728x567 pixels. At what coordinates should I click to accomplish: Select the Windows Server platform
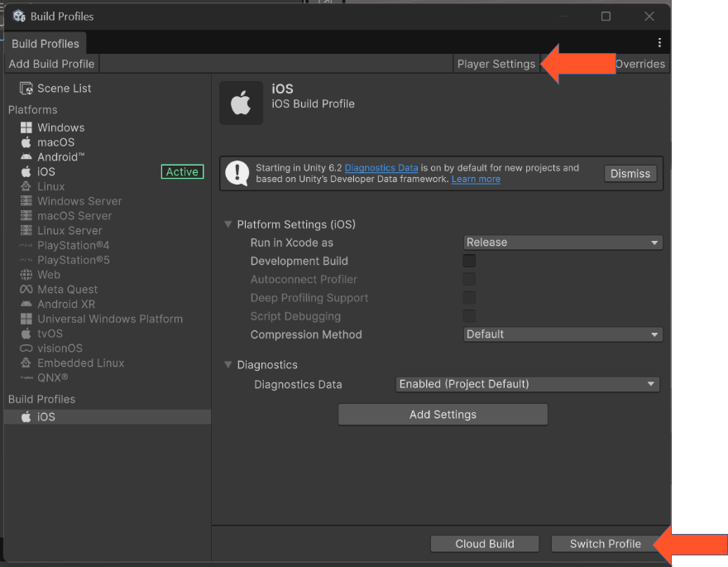(108, 201)
